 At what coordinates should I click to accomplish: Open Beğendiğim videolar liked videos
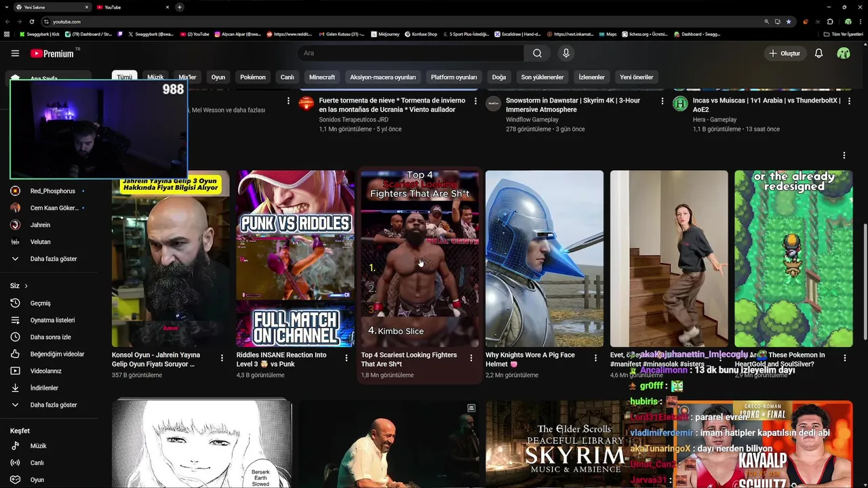coord(49,354)
